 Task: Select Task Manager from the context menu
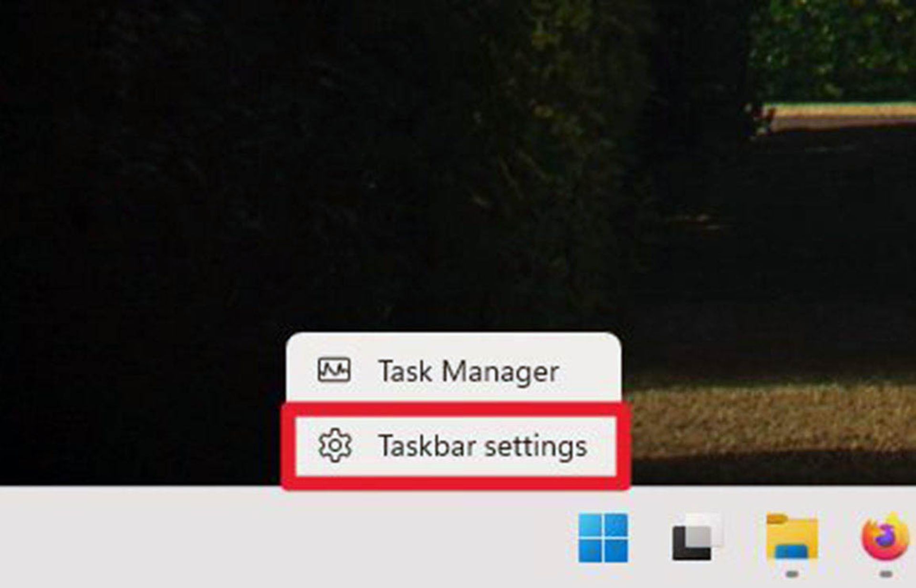point(454,371)
